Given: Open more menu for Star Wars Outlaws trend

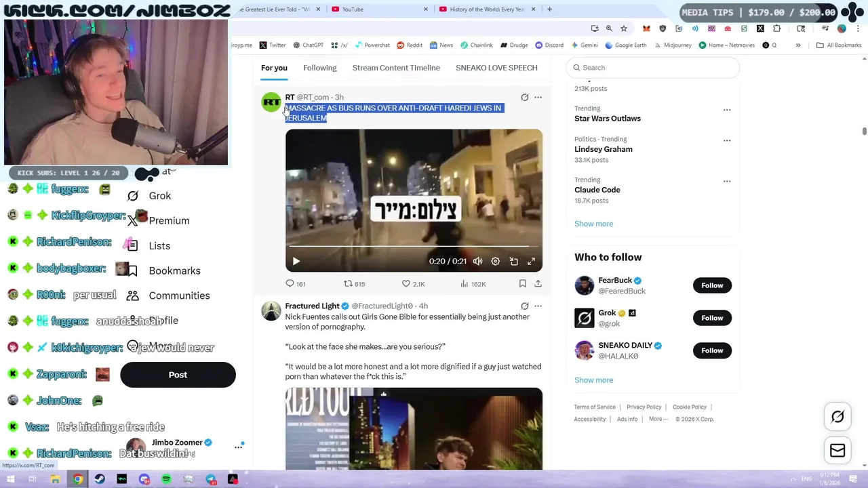Looking at the screenshot, I should point(727,110).
